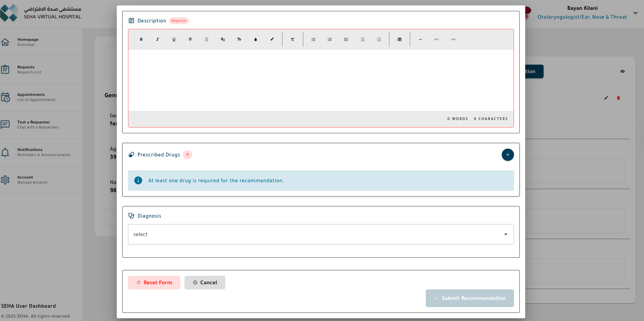
Task: Open the Diagnosis select dropdown
Action: pyautogui.click(x=320, y=234)
